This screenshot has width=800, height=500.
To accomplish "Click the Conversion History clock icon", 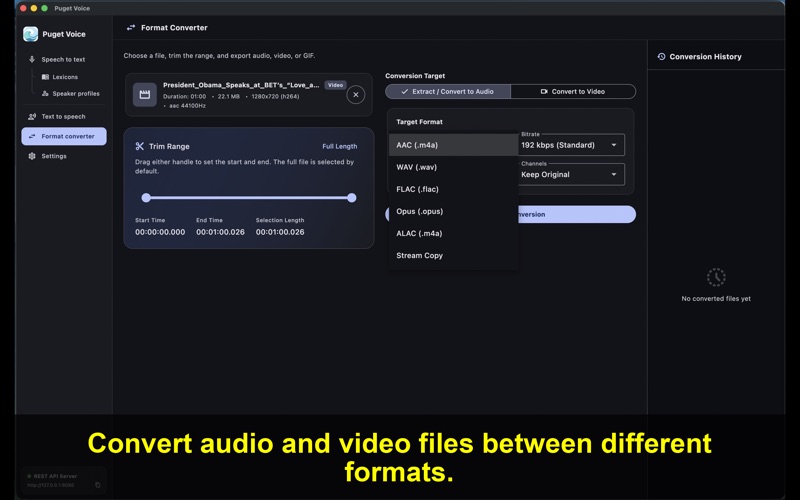I will 661,57.
